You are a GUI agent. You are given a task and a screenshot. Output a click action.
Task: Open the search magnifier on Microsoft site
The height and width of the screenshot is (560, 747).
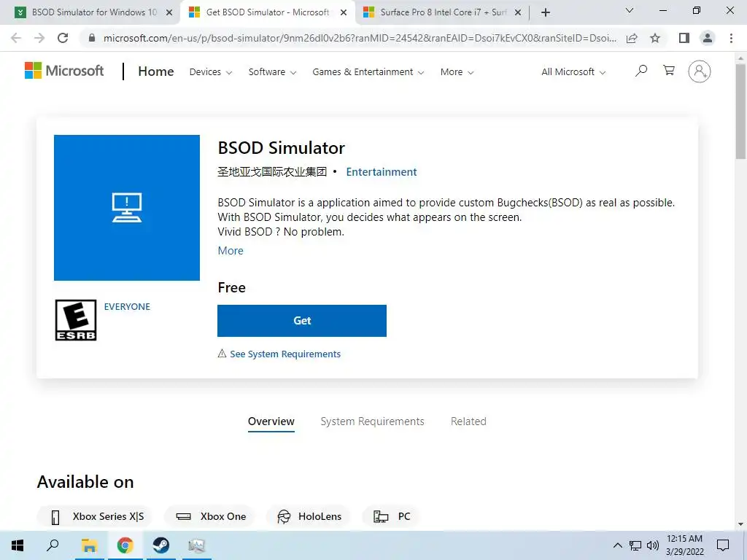pyautogui.click(x=641, y=71)
